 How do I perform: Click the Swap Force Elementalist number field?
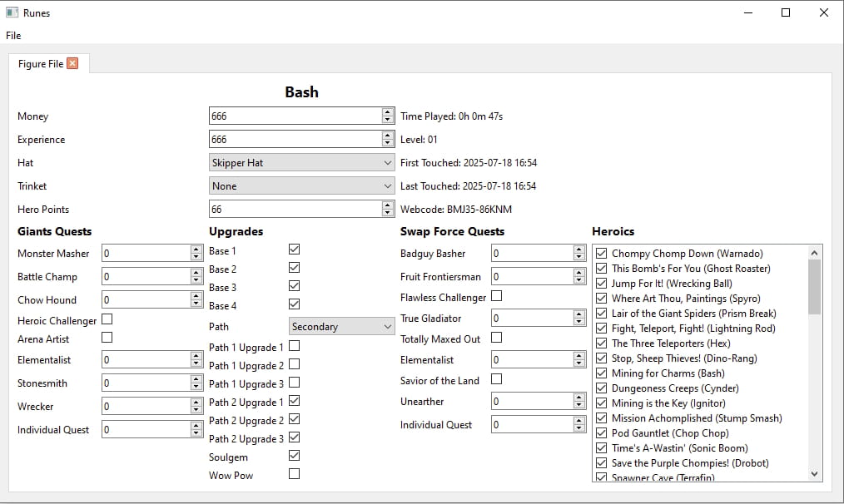click(533, 360)
